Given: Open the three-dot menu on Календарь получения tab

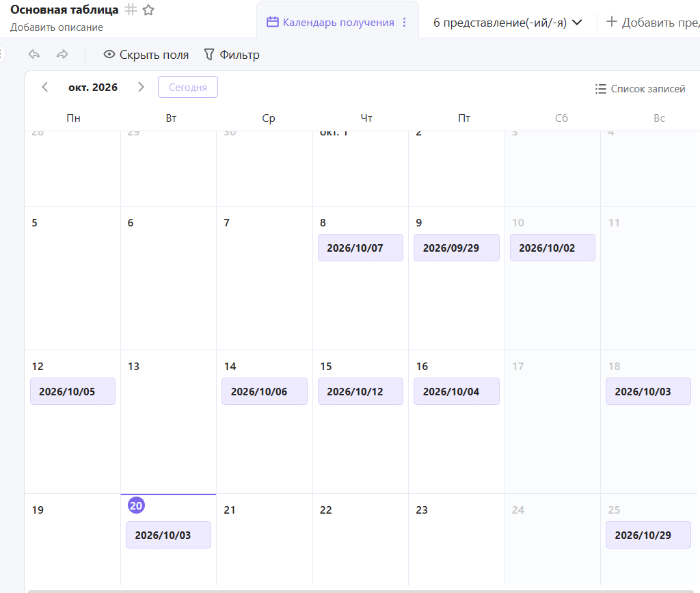Looking at the screenshot, I should click(x=405, y=23).
